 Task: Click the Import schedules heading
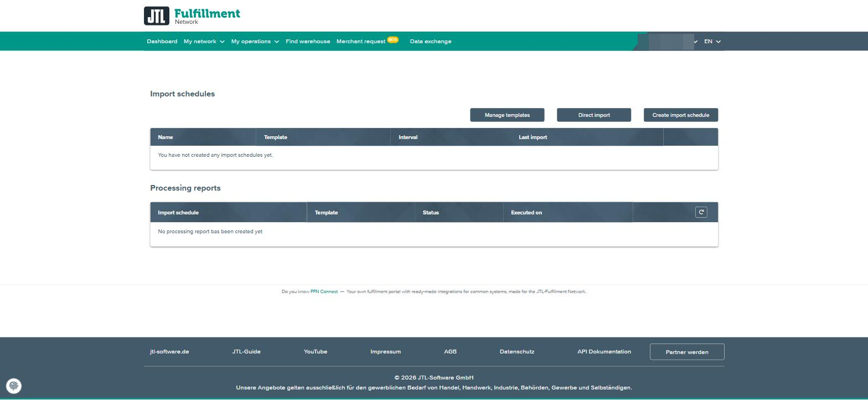[x=183, y=94]
